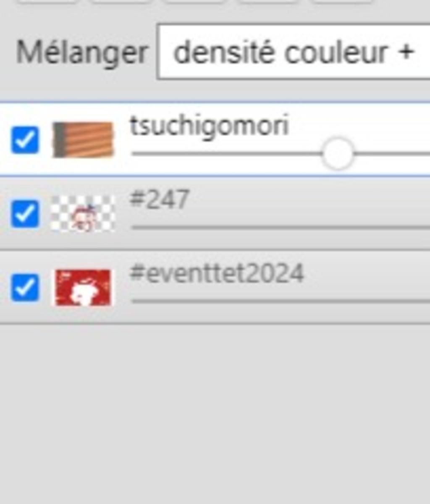430x504 pixels.
Task: Click blank row space right of #eventtet2024 name
Action: click(367, 274)
